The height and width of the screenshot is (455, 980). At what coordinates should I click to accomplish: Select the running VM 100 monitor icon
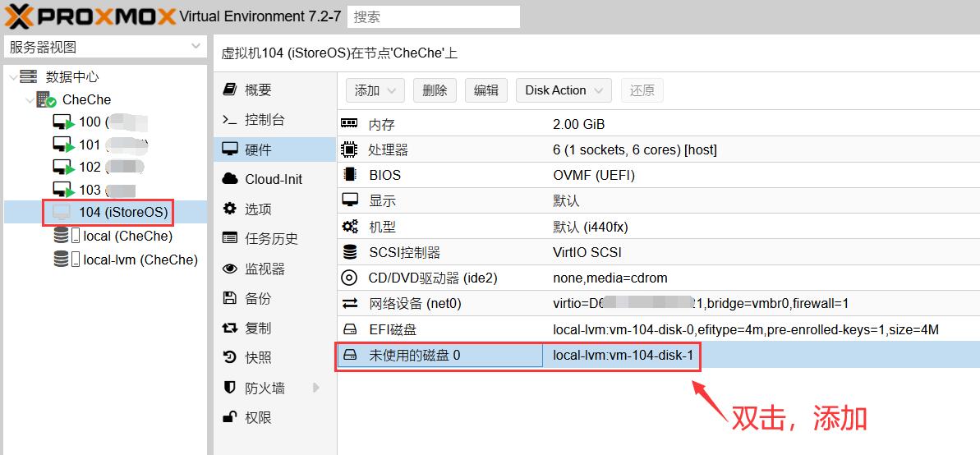click(x=63, y=122)
